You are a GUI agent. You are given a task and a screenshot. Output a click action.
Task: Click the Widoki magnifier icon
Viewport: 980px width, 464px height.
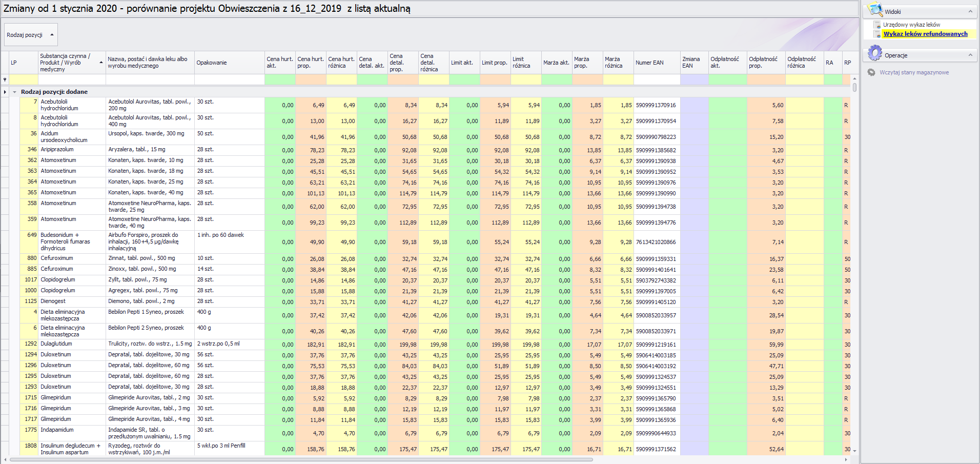click(x=874, y=10)
